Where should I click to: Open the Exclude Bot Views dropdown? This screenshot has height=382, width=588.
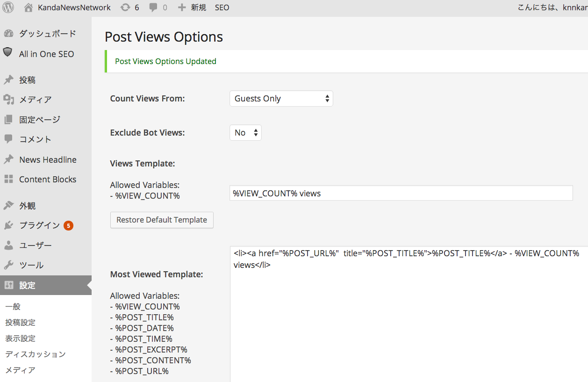point(245,133)
